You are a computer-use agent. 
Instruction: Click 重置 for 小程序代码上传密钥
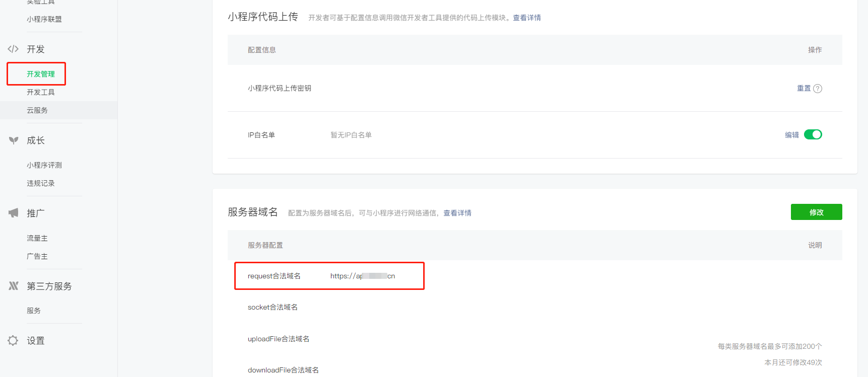[x=804, y=88]
